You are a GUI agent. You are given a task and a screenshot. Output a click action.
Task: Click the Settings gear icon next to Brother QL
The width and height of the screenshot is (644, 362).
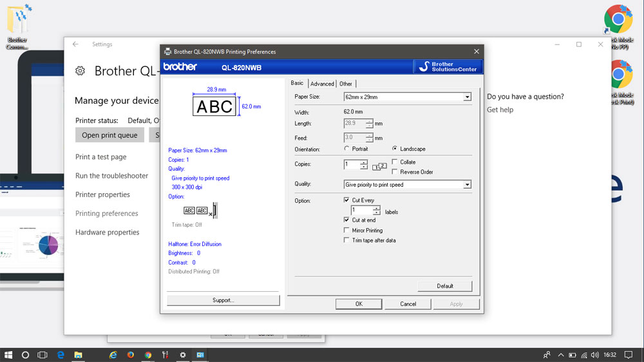tap(80, 71)
